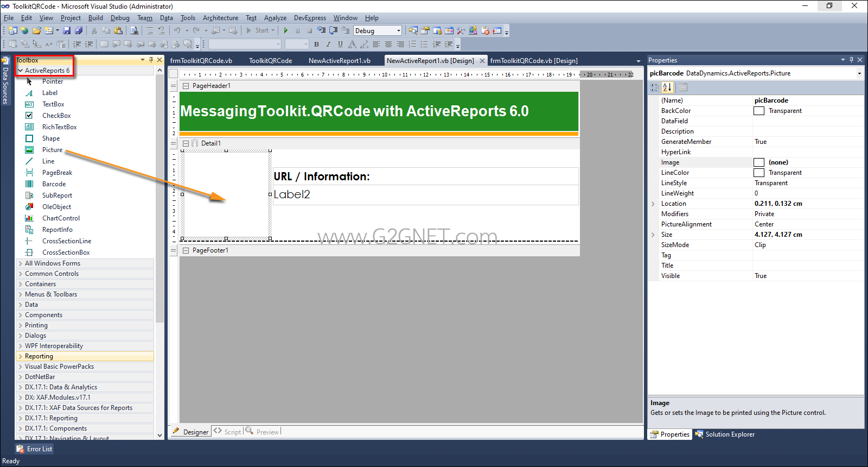Open the Data Sources side tab
Viewport: 868px width, 467px height.
click(x=5, y=80)
